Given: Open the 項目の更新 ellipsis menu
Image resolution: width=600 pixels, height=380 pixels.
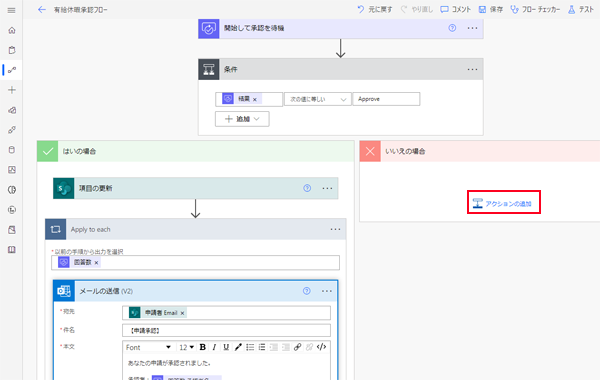Looking at the screenshot, I should coord(327,188).
